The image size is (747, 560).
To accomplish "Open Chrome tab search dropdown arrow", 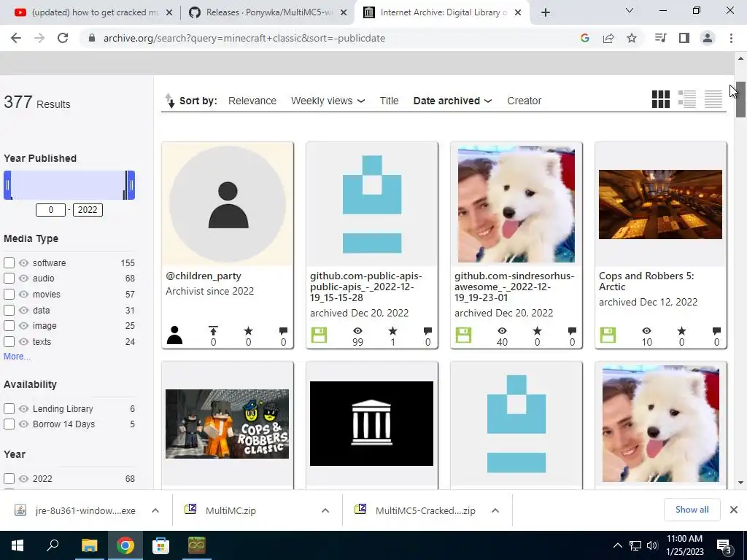I will (630, 10).
